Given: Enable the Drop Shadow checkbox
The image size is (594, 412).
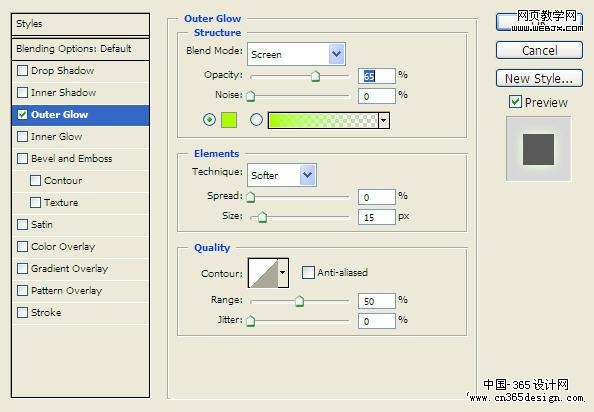Looking at the screenshot, I should [x=22, y=71].
